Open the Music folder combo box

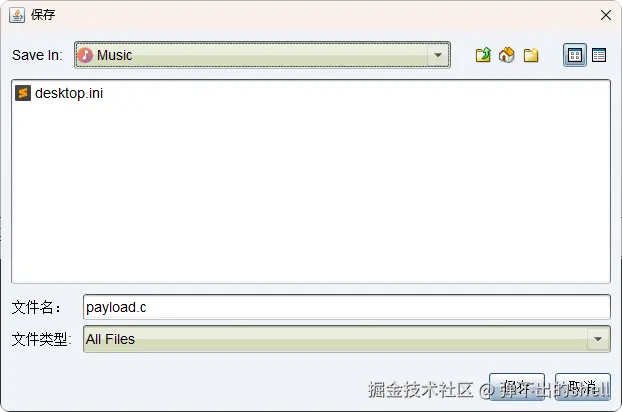pos(262,55)
